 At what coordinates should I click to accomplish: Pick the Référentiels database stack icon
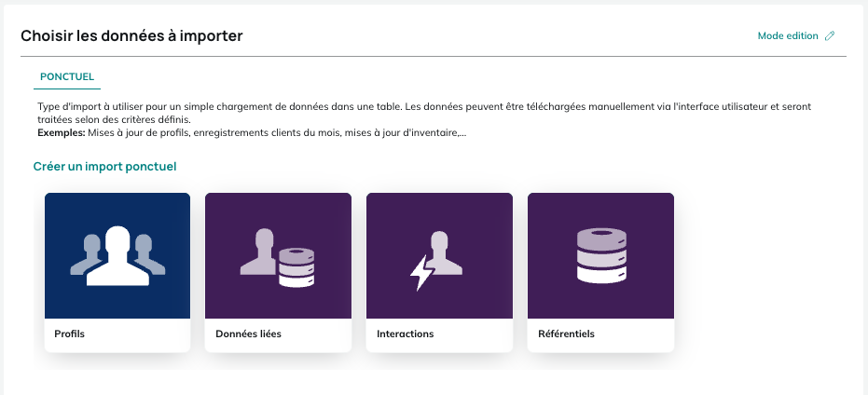click(601, 255)
